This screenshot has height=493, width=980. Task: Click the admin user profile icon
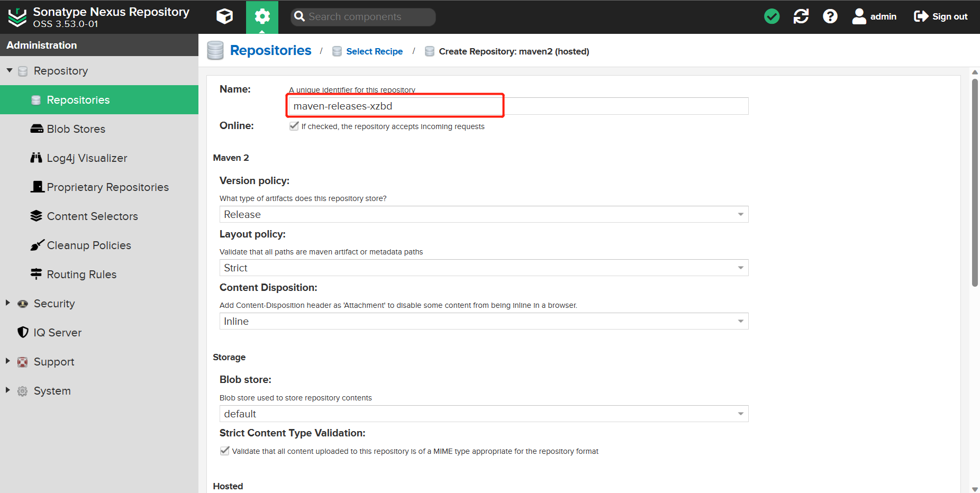(859, 16)
